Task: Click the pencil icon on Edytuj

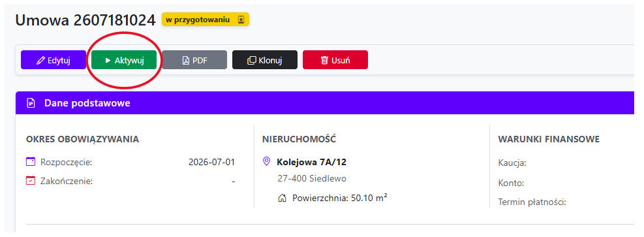Action: pos(40,60)
